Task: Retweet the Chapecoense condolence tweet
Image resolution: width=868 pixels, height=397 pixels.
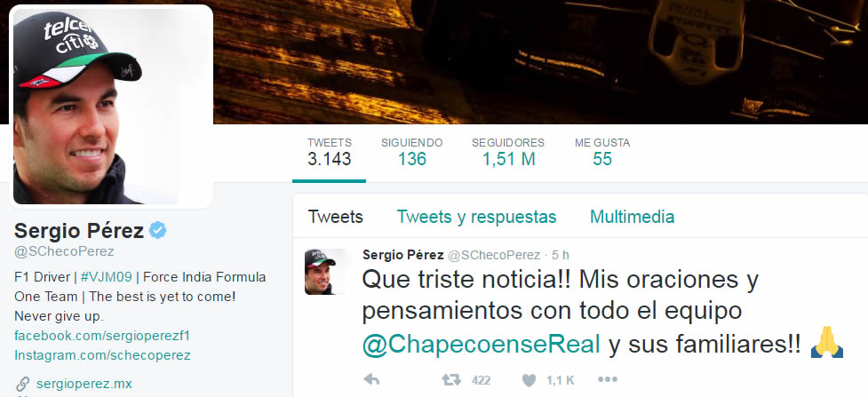Action: coord(451,380)
